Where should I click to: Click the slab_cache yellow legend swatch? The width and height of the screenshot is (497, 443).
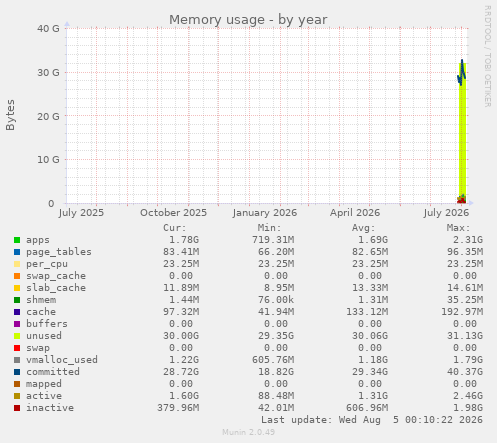click(x=17, y=288)
